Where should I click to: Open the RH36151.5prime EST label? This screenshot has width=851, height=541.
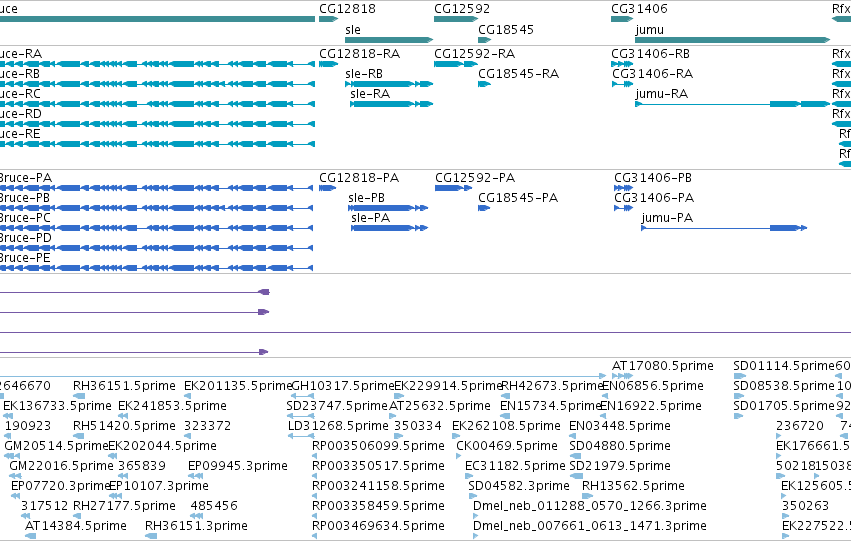(124, 386)
